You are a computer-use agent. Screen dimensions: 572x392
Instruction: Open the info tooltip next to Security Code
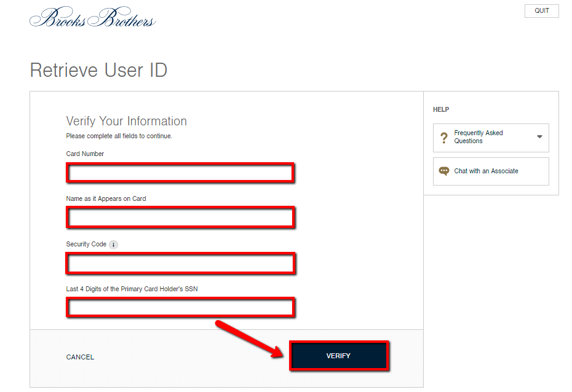(113, 244)
